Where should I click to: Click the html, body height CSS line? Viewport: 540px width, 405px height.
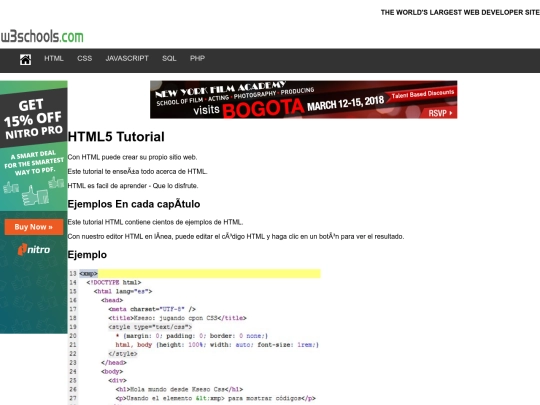click(217, 345)
